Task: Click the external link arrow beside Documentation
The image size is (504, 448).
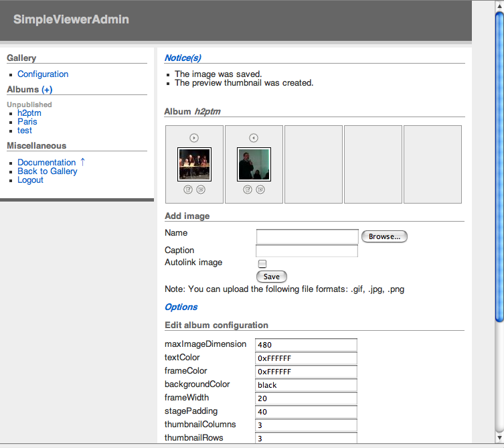Action: point(82,162)
